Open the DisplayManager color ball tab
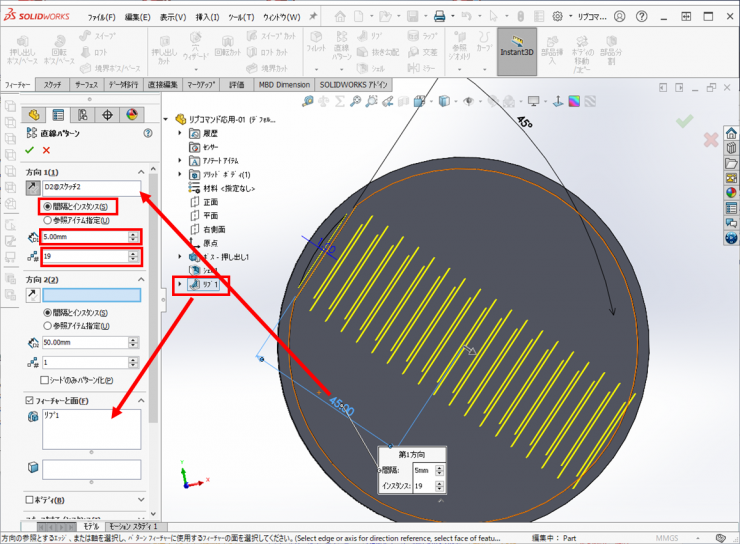The height and width of the screenshot is (544, 740). pos(130,115)
